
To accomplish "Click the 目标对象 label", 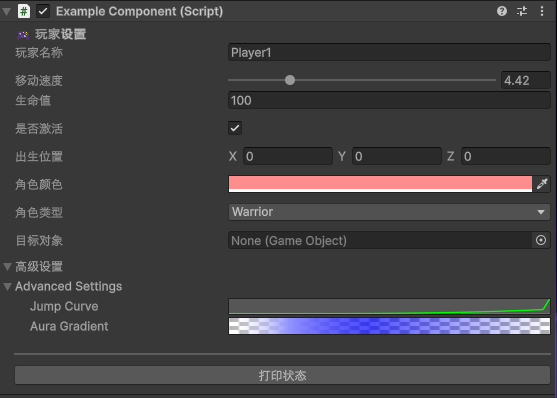I will pos(39,241).
